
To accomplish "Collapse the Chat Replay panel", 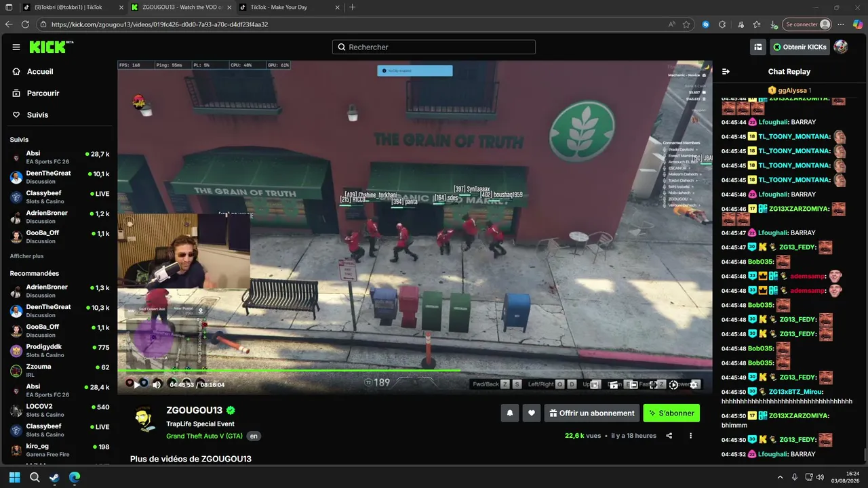I will (x=726, y=71).
